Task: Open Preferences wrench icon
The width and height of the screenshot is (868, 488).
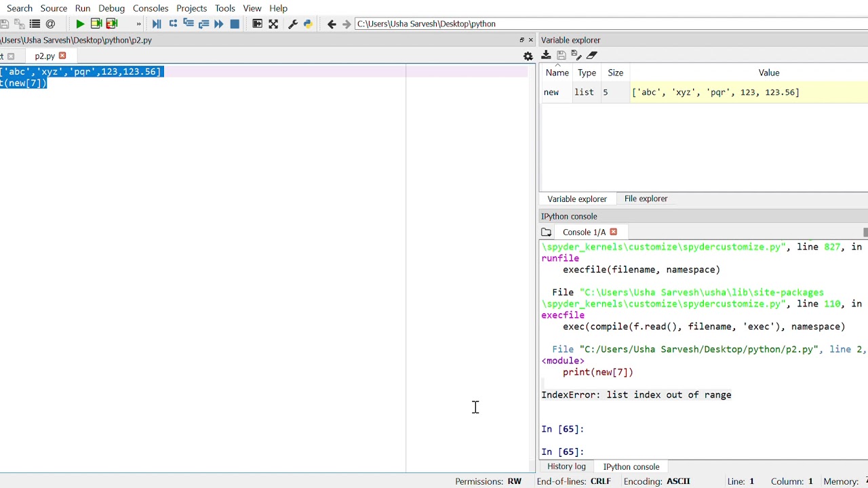Action: 293,24
